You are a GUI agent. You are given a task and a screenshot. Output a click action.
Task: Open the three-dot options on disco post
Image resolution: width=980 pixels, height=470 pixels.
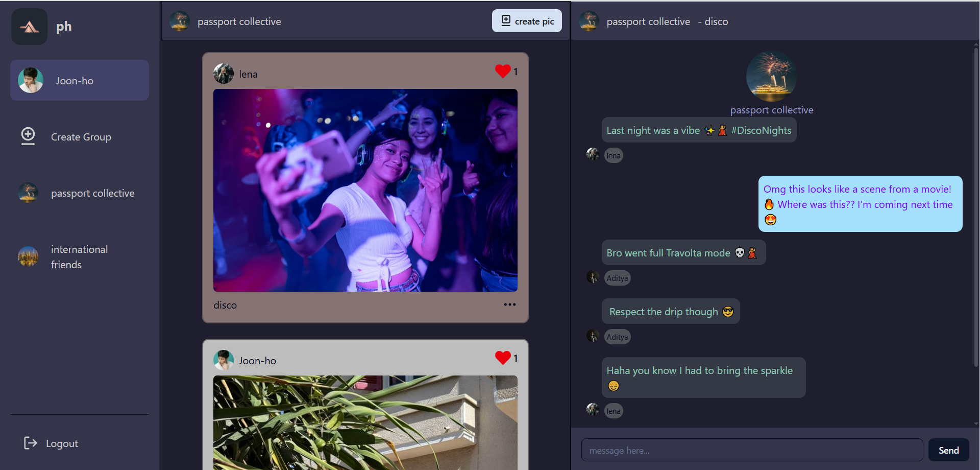click(510, 304)
